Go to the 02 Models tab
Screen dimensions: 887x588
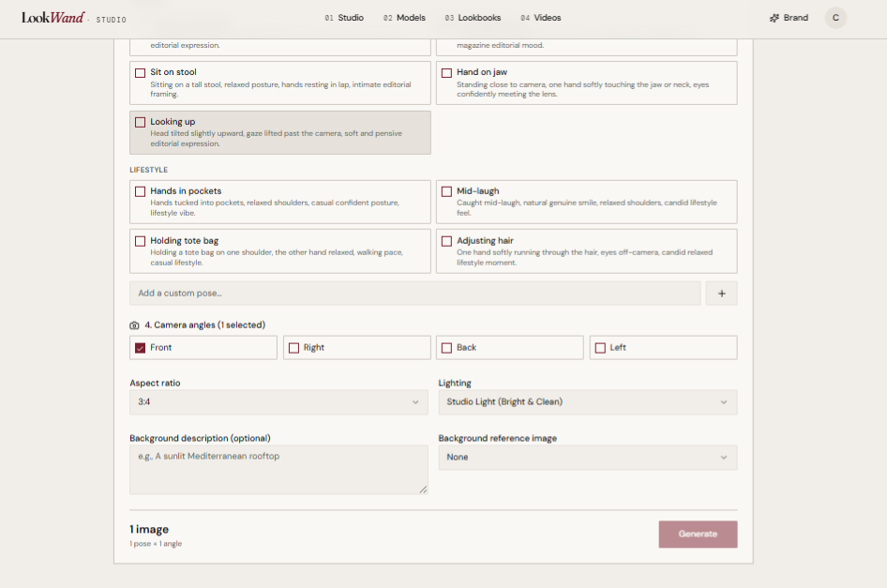pos(404,18)
